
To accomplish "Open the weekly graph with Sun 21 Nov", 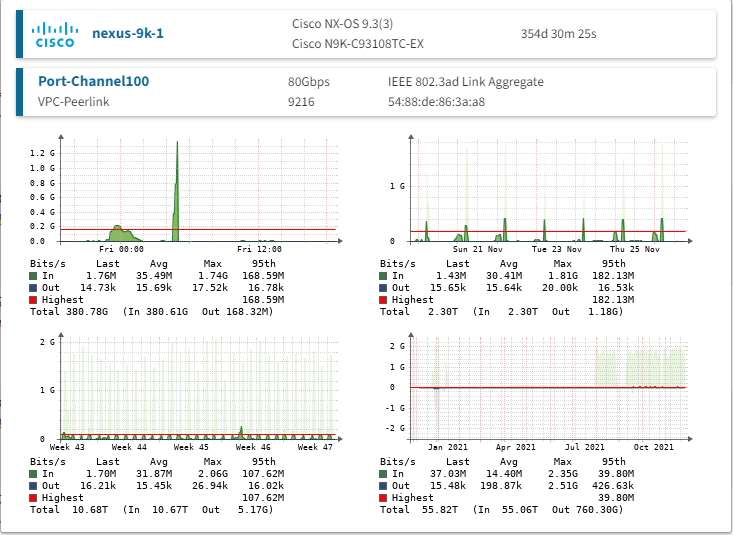I will (536, 226).
